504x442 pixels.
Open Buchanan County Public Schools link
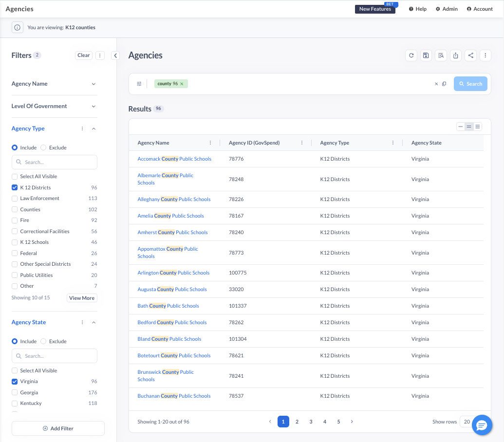pyautogui.click(x=174, y=396)
